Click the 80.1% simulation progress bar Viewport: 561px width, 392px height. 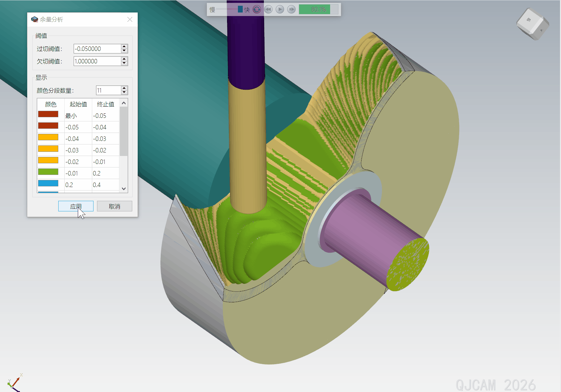[318, 9]
